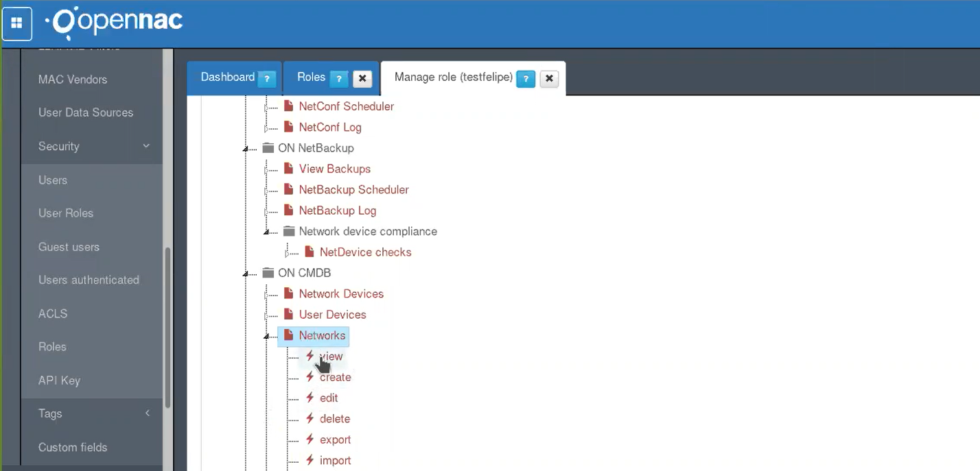Click the Network device compliance folder icon

[x=289, y=231]
